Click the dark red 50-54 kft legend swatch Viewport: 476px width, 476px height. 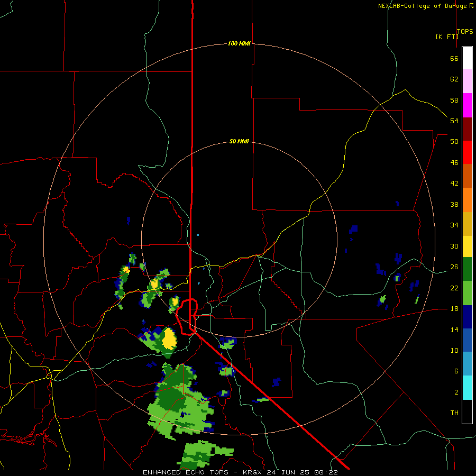click(467, 129)
